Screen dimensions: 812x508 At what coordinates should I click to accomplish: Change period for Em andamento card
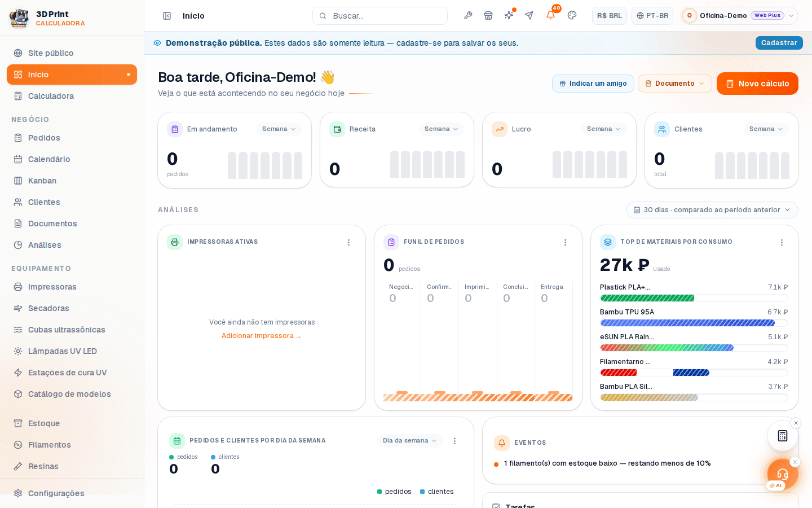point(279,129)
